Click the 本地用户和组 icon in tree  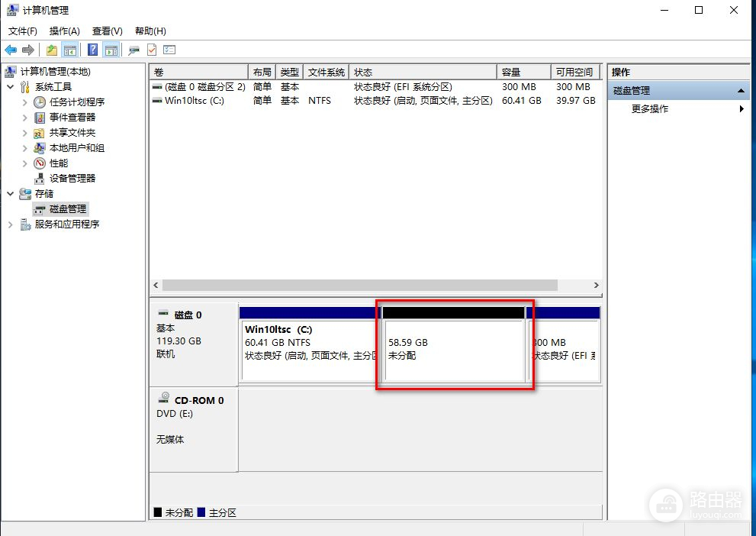click(x=40, y=148)
